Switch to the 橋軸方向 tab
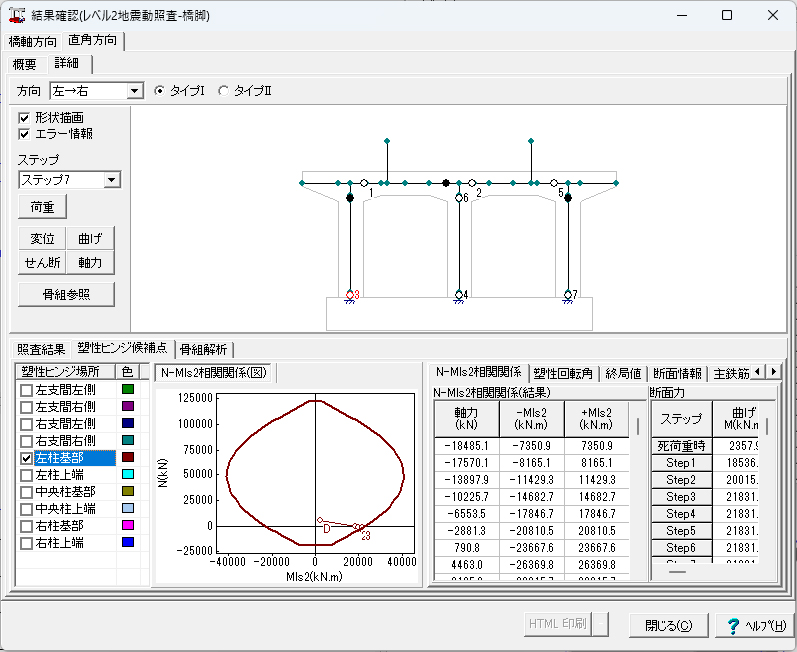 pyautogui.click(x=32, y=41)
